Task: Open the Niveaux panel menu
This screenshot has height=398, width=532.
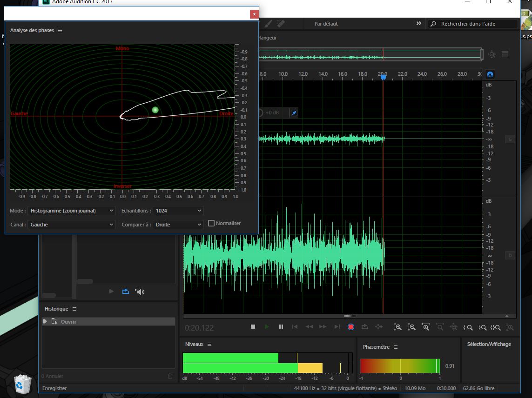Action: (209, 345)
